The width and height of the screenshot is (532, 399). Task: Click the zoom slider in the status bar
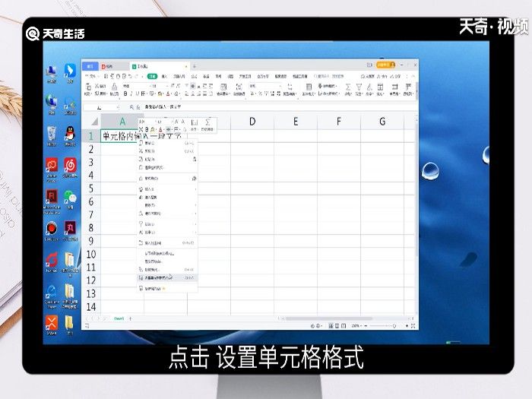pos(382,326)
